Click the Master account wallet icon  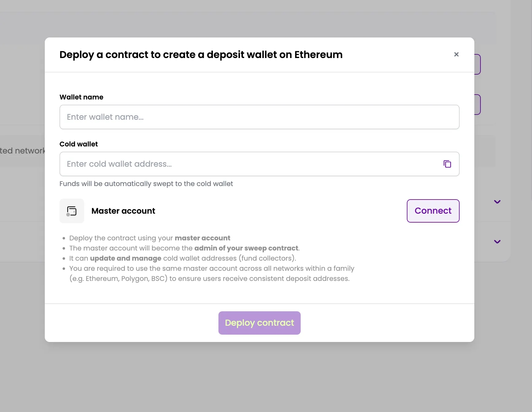point(72,211)
